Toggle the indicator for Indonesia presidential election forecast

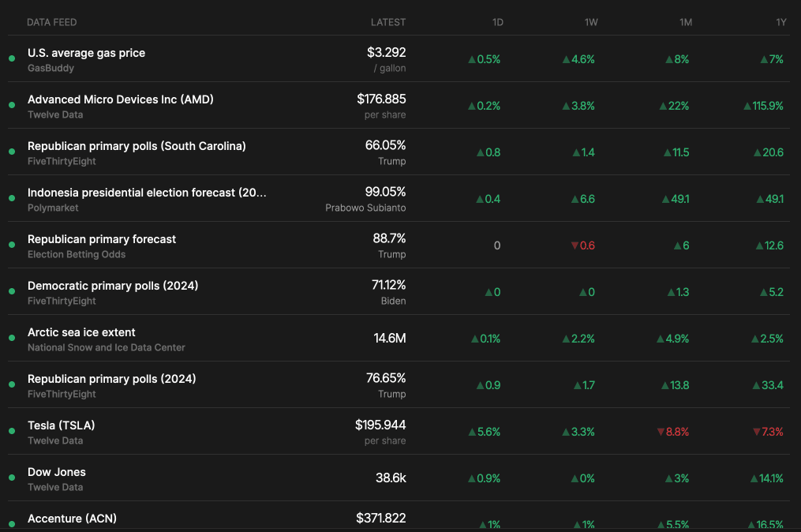click(11, 198)
